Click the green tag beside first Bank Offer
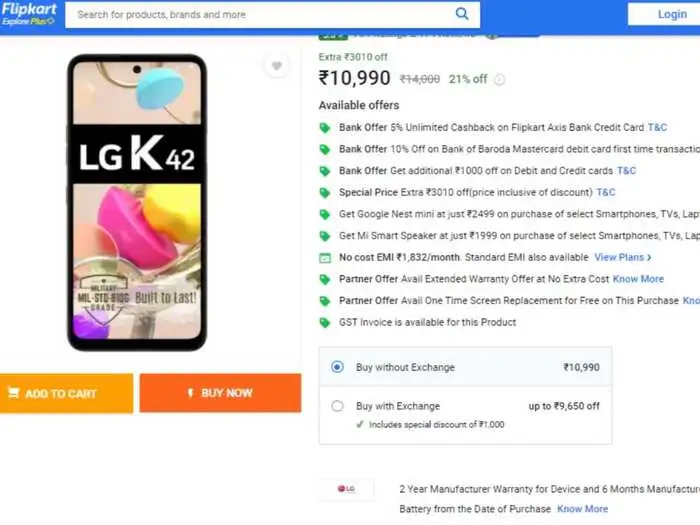700x525 pixels. tap(324, 128)
